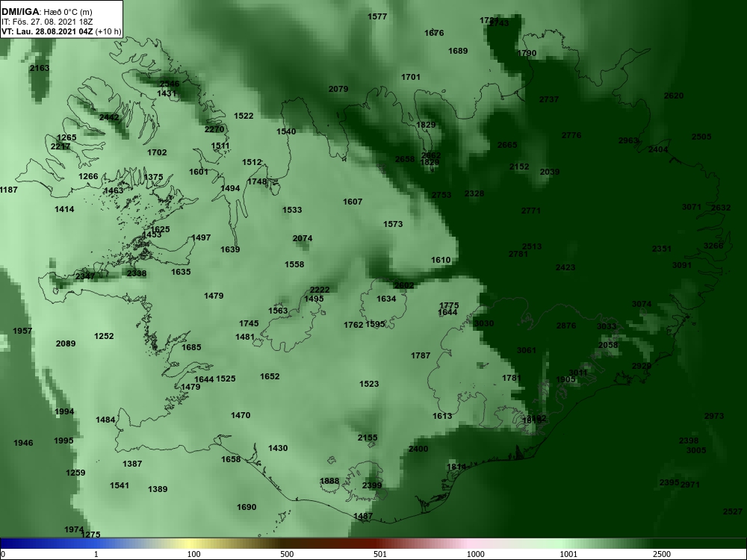
Task: Click the value 2527 at the map's edge
Action: [x=733, y=512]
